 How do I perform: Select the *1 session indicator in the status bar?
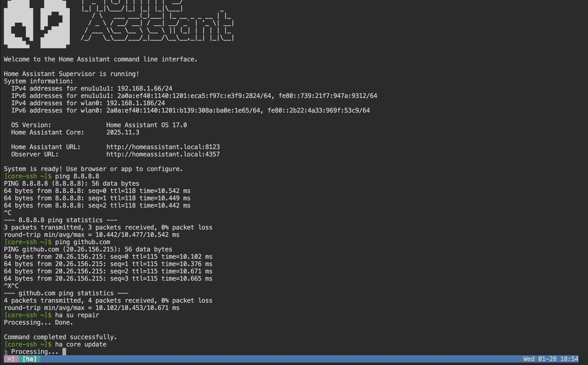(x=11, y=359)
